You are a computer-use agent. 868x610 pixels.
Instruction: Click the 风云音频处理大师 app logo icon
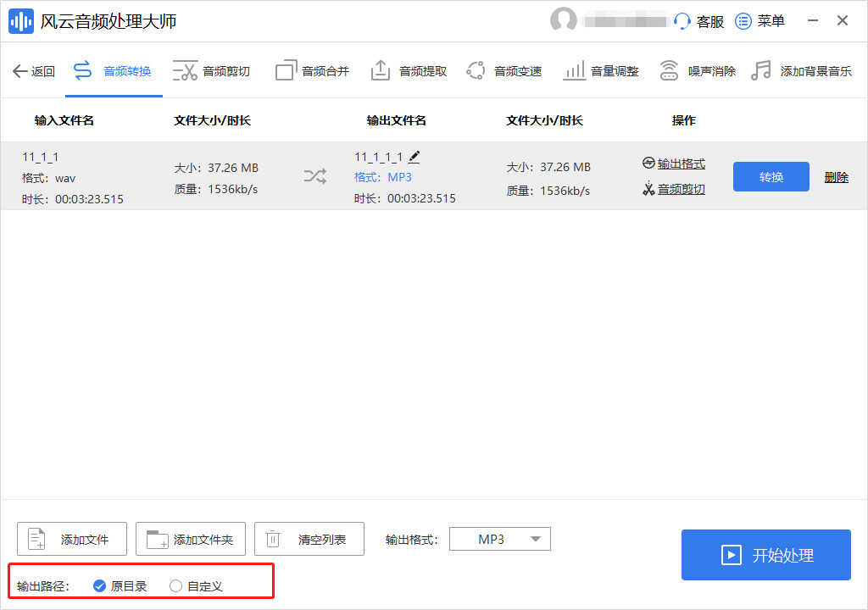click(x=21, y=21)
